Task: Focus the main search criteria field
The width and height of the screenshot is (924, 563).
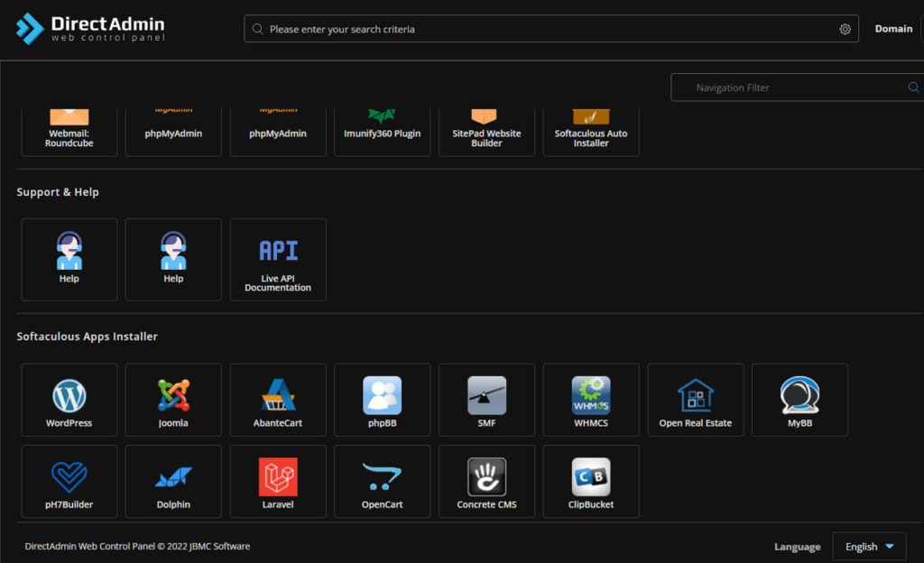Action: [x=551, y=29]
